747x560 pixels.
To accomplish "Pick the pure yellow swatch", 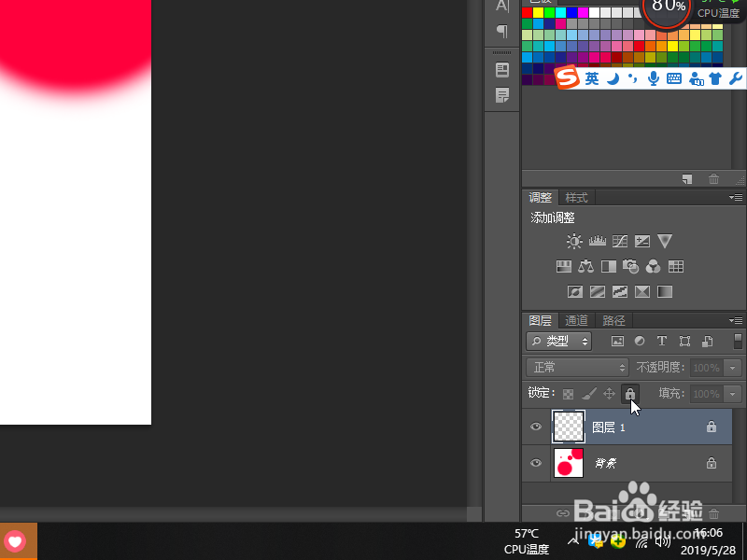I will tap(539, 12).
